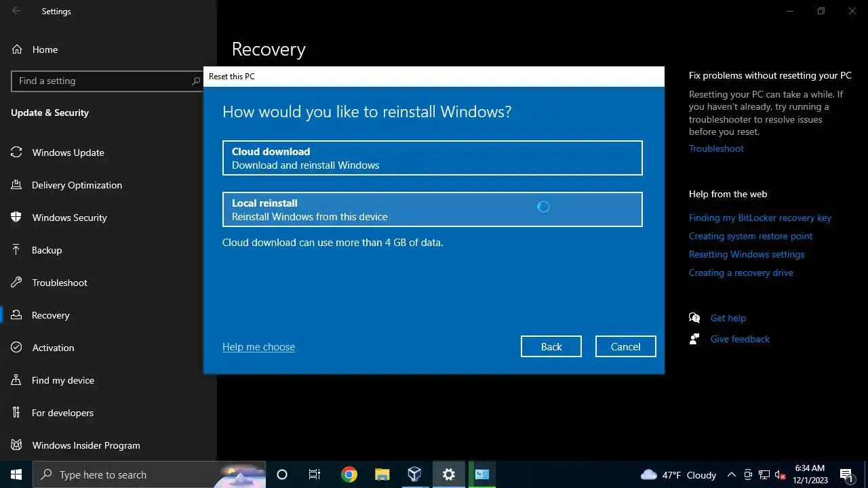868x488 pixels.
Task: Open Finding my BitLocker recovery key link
Action: click(x=760, y=218)
